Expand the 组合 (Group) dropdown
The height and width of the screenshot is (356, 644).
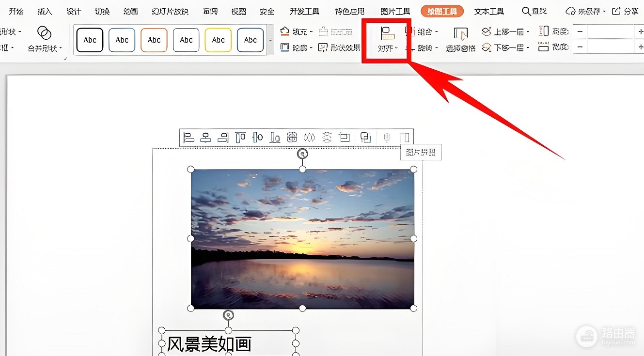pyautogui.click(x=421, y=32)
